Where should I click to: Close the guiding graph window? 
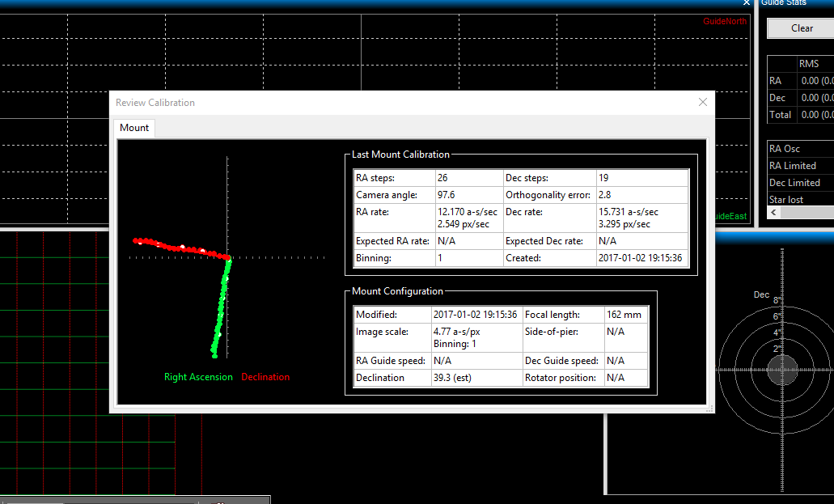[x=746, y=3]
